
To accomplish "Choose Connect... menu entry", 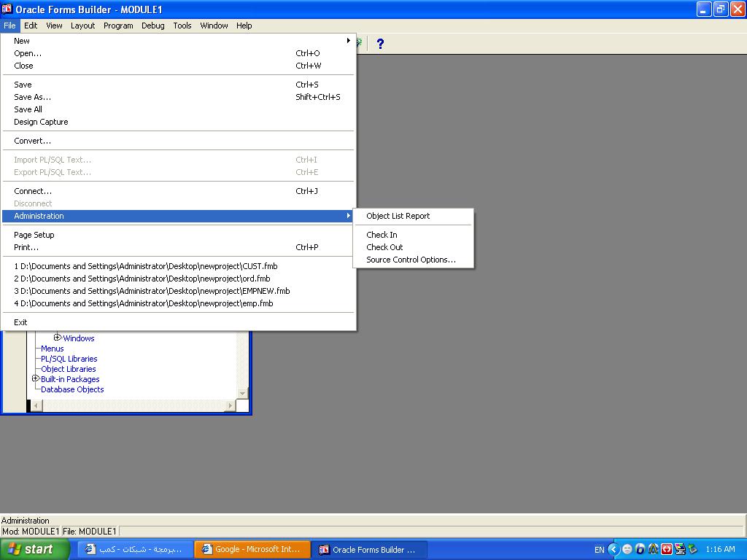I will click(x=179, y=192).
